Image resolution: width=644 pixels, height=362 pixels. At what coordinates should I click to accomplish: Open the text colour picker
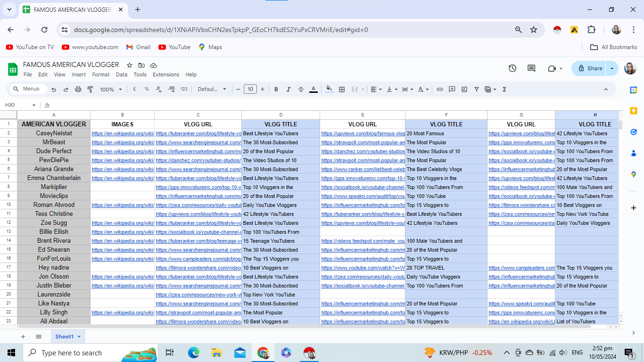pyautogui.click(x=314, y=89)
